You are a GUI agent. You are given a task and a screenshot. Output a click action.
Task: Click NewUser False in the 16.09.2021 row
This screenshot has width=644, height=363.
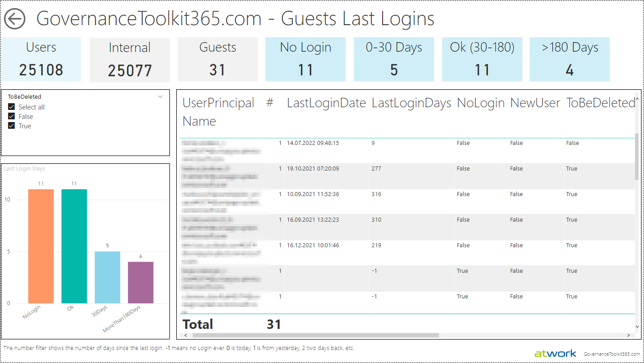click(x=517, y=220)
